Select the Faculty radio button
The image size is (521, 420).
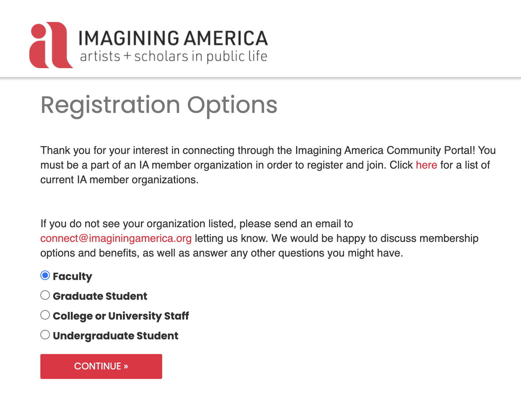45,275
